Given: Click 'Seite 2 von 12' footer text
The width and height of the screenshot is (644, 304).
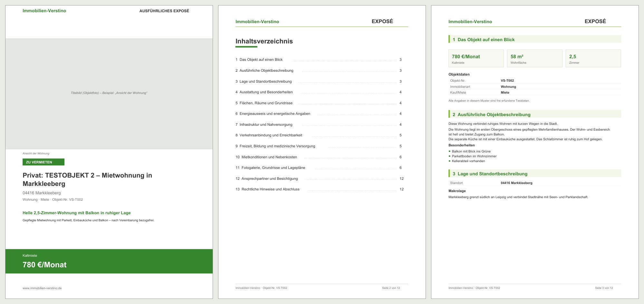Looking at the screenshot, I should coord(391,288).
